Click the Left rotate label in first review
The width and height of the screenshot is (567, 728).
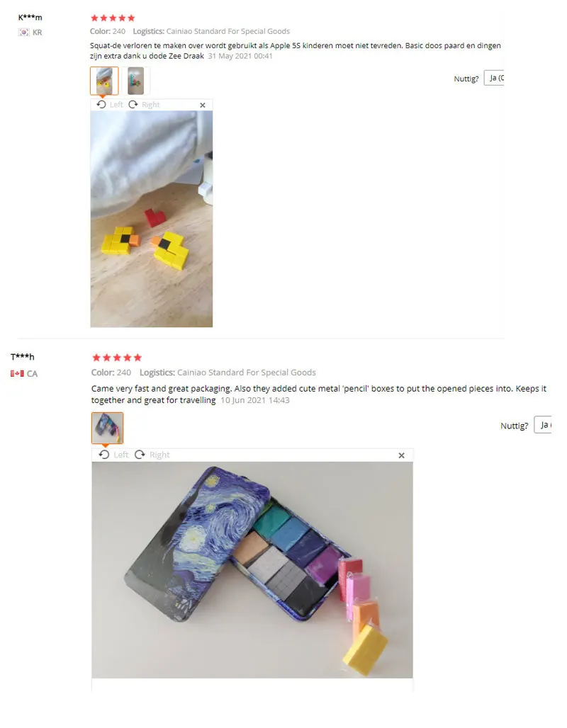click(116, 105)
